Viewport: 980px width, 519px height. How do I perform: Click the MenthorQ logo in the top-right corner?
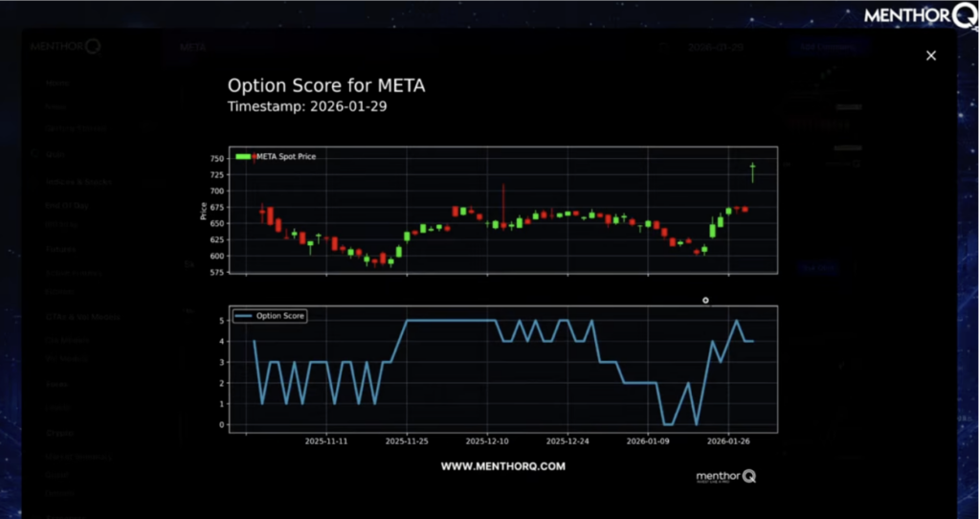pos(921,15)
